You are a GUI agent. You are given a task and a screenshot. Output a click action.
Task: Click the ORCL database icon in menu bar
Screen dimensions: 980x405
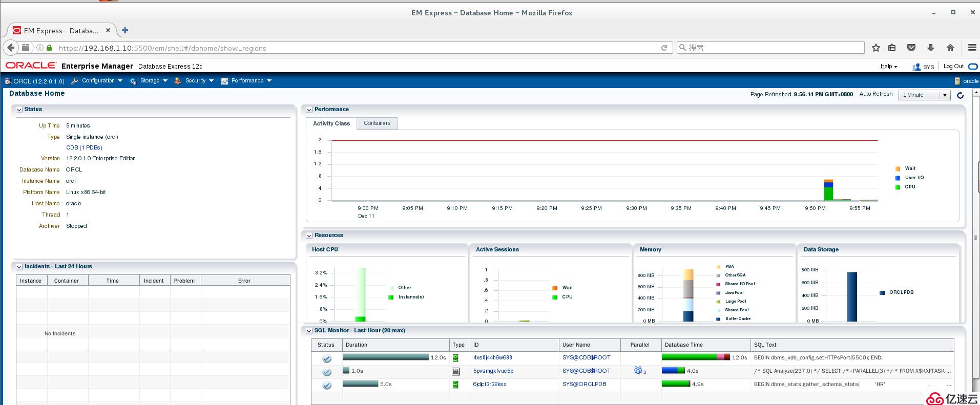pyautogui.click(x=8, y=81)
